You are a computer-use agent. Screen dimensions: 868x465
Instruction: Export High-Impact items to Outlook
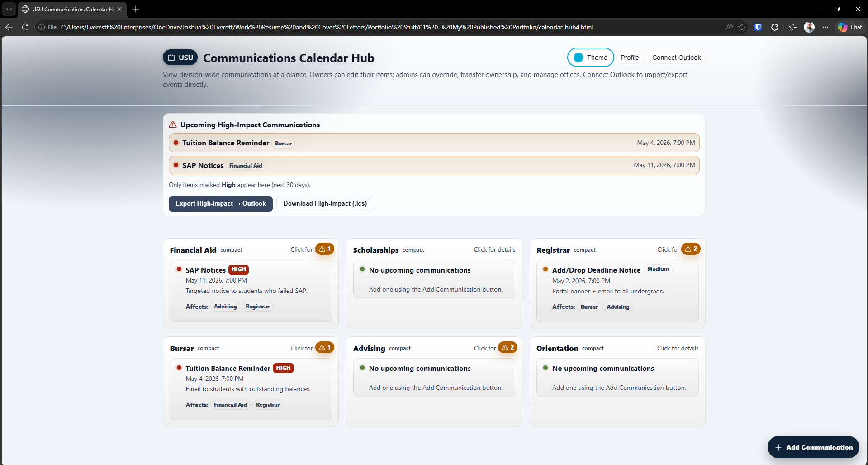tap(220, 204)
